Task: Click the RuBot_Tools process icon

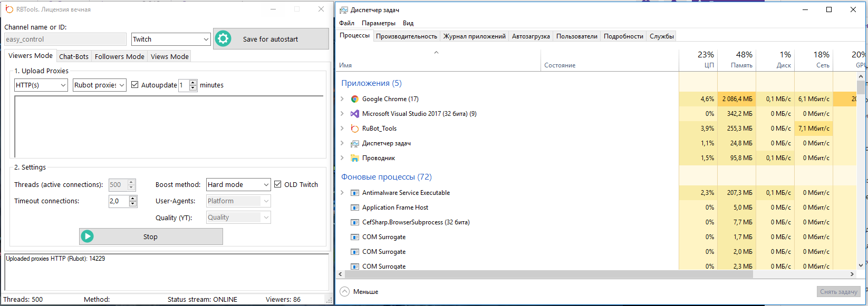Action: pos(355,129)
